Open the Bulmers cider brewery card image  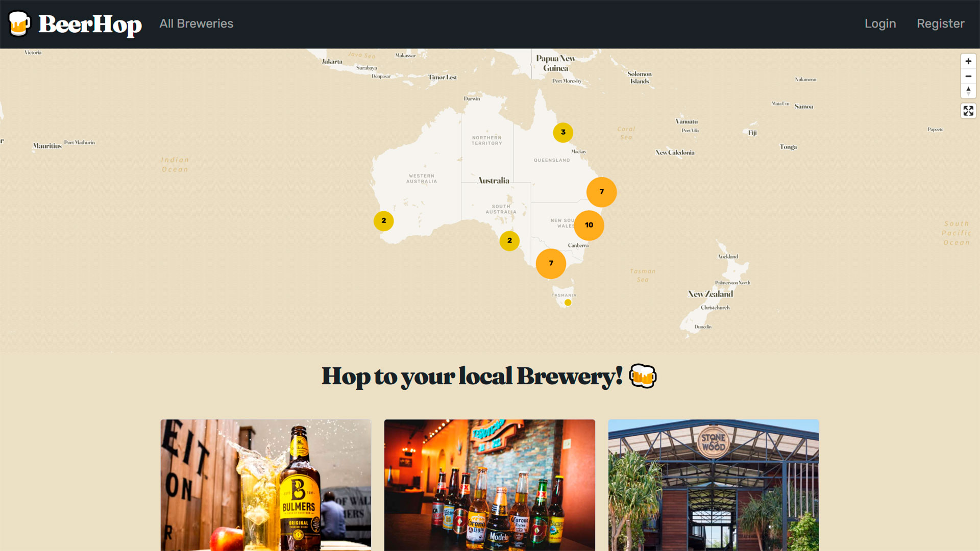click(x=266, y=485)
